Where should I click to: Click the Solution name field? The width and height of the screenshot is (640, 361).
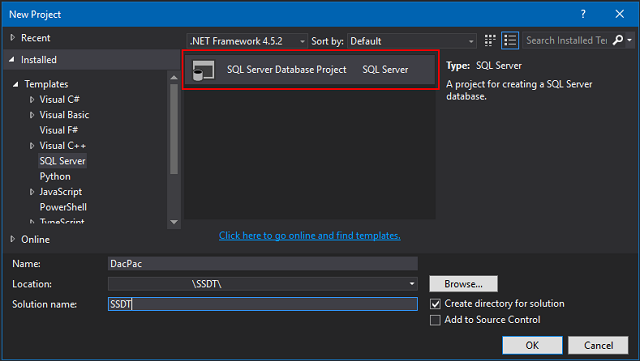pyautogui.click(x=263, y=304)
